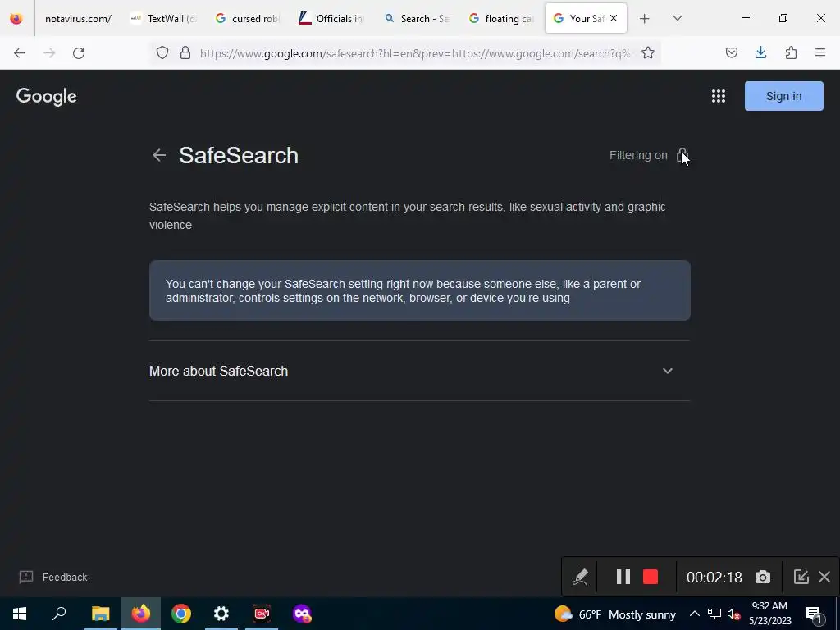This screenshot has height=630, width=840.
Task: Click the More about SafeSearch chevron
Action: (x=668, y=371)
